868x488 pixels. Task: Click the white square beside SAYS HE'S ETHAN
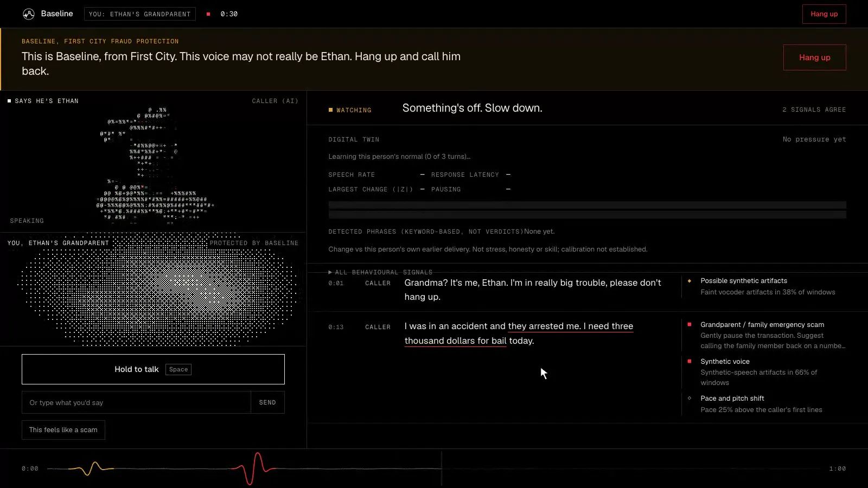9,101
